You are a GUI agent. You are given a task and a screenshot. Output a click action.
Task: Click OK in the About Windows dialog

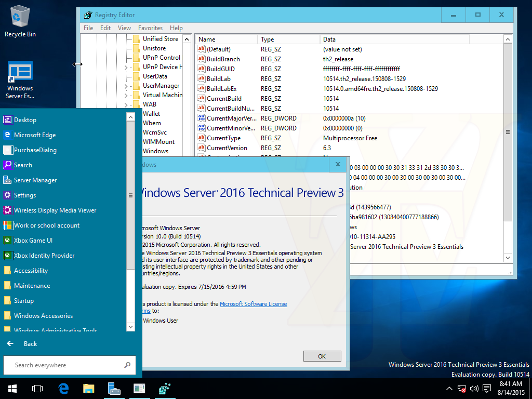(x=322, y=356)
